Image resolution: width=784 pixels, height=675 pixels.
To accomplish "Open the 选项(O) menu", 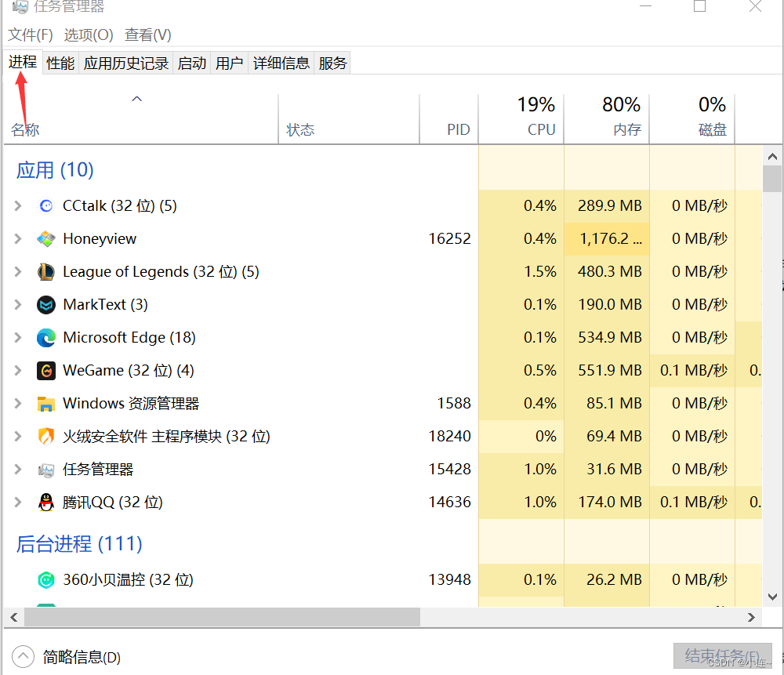I will point(89,35).
